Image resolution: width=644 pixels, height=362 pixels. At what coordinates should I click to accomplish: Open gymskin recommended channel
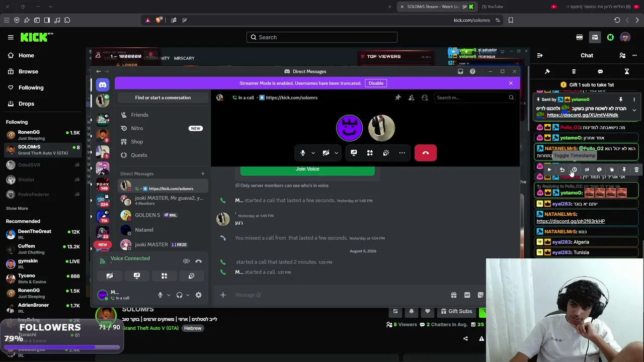[43, 264]
